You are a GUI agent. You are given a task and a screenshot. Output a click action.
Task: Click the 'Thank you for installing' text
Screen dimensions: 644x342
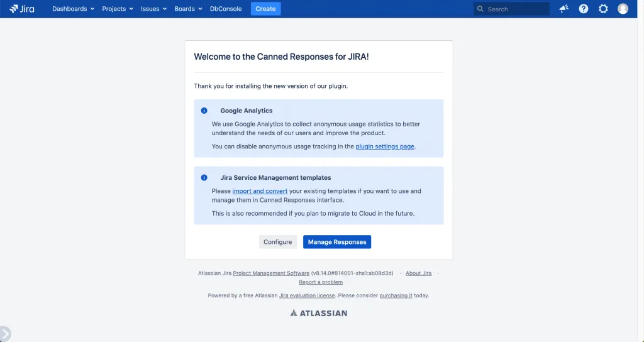point(270,86)
